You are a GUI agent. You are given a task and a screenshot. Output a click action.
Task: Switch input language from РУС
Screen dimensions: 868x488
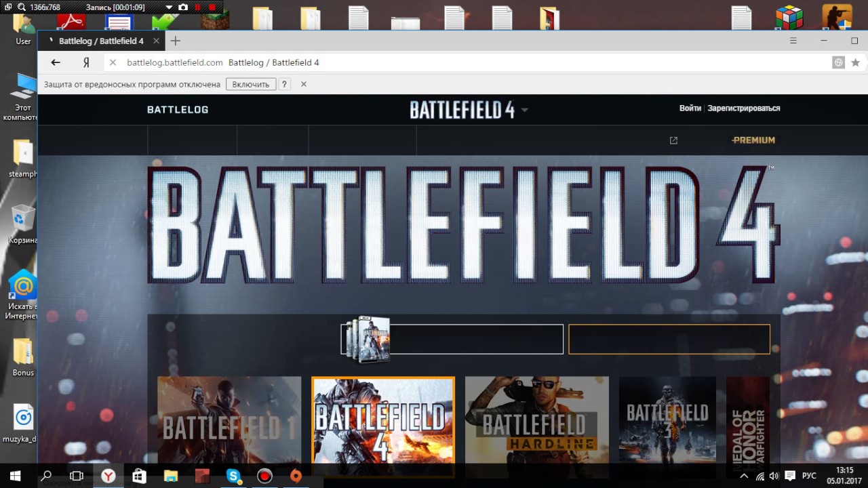[810, 476]
